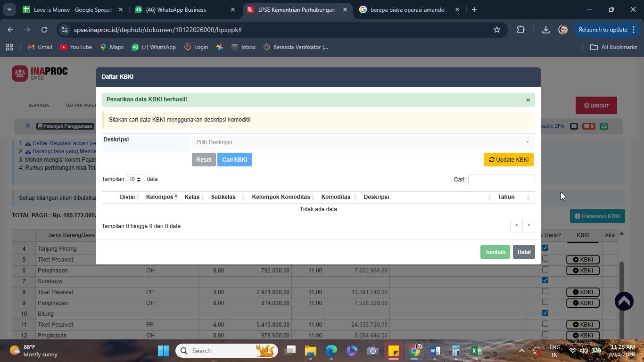Open Gmail bookmark
644x362 pixels.
(40, 47)
